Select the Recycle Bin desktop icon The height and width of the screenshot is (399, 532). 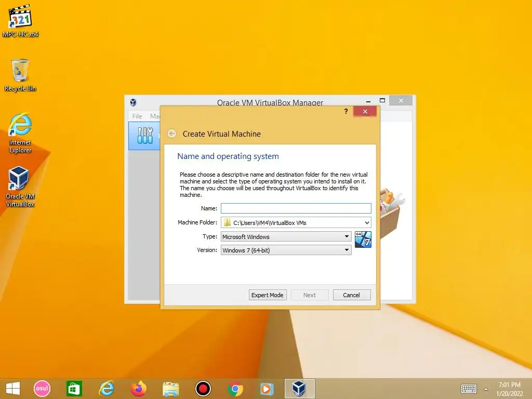coord(20,75)
